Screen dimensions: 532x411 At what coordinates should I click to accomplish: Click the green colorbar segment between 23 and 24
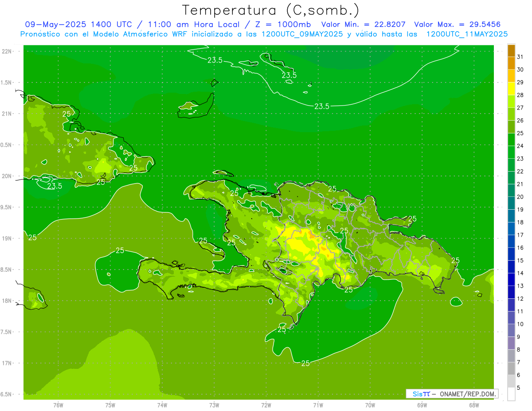511,152
